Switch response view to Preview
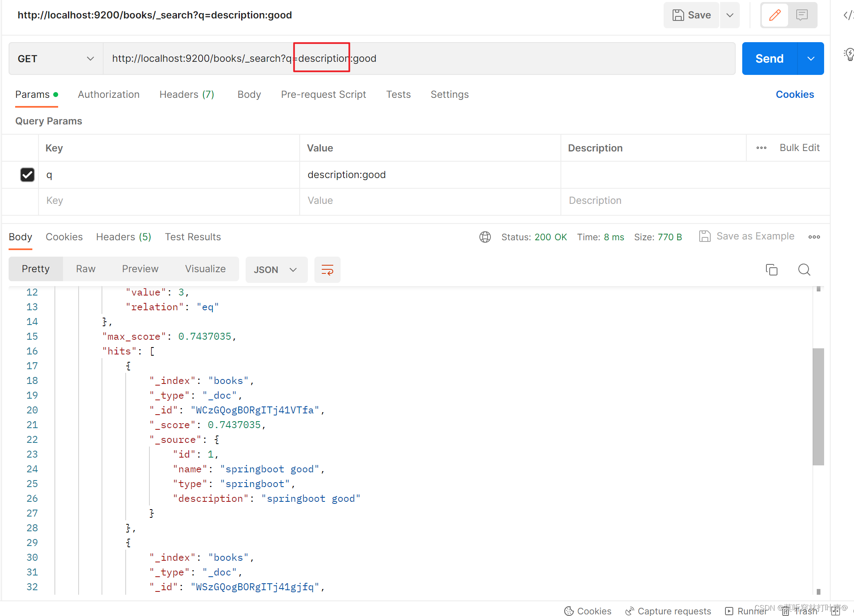854x616 pixels. [x=140, y=269]
